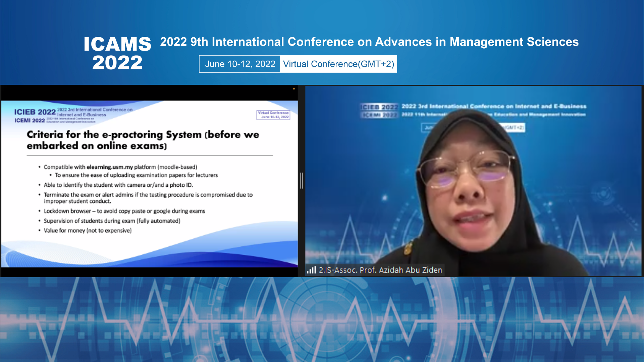This screenshot has width=644, height=362.
Task: Toggle the speaker name overlay '2.IS-Assoc. Prof. Azidah Abu Ziden'
Action: click(x=376, y=270)
